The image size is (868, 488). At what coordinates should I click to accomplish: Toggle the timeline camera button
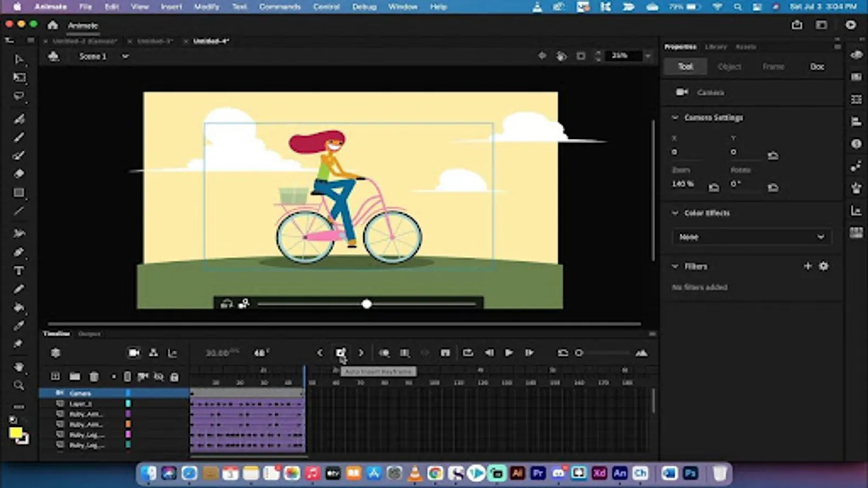[x=133, y=353]
